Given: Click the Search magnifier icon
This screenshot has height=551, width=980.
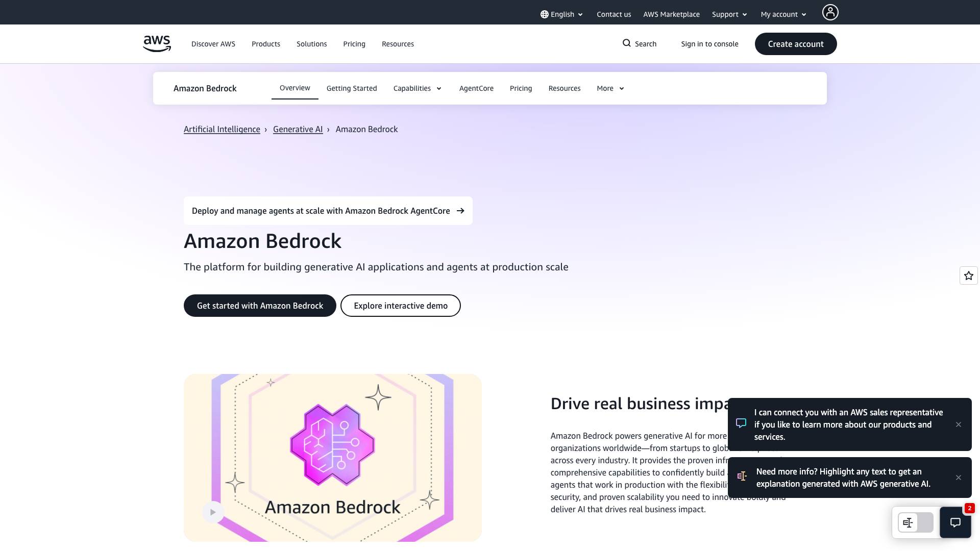Looking at the screenshot, I should tap(626, 43).
